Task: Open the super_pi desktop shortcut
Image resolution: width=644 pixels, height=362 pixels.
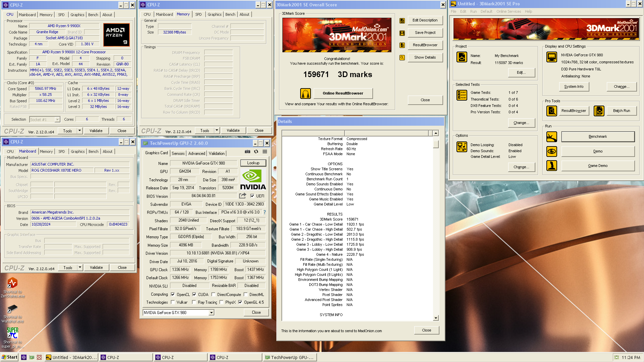Action: tap(12, 338)
